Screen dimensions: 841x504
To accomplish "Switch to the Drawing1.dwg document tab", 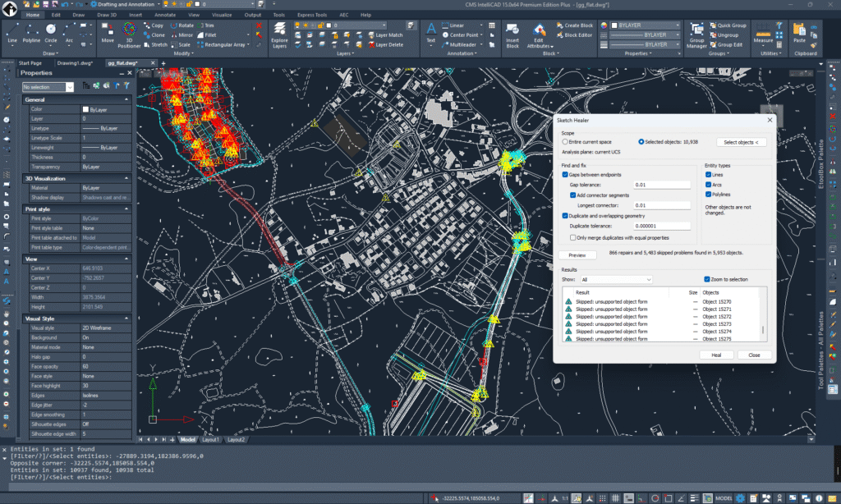I will pos(75,63).
